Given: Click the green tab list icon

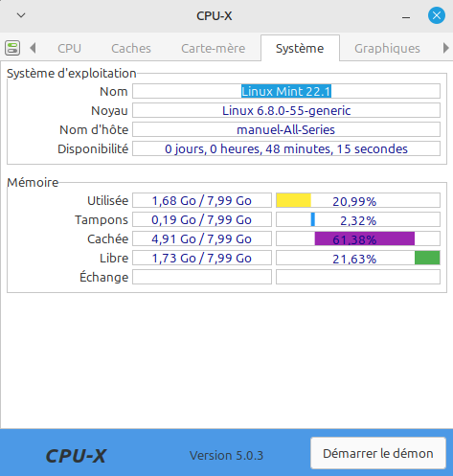Looking at the screenshot, I should pos(12,48).
